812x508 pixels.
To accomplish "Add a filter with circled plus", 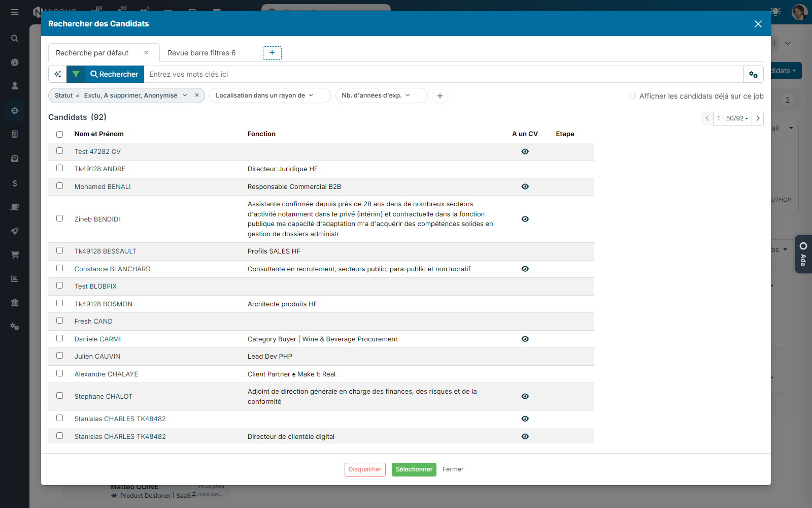I will pos(440,96).
